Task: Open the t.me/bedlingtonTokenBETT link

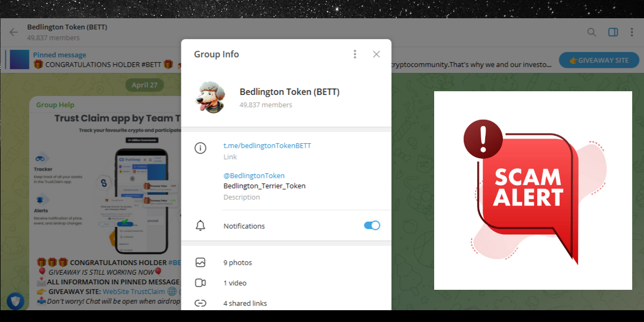Action: [x=267, y=145]
